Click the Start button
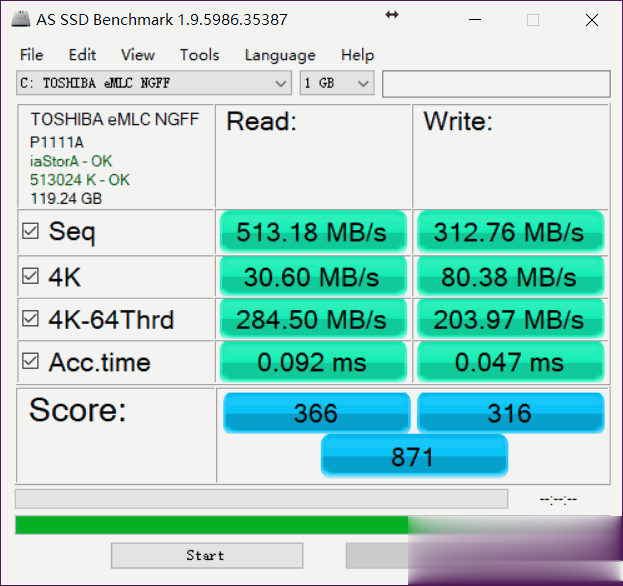The width and height of the screenshot is (623, 586). point(207,555)
